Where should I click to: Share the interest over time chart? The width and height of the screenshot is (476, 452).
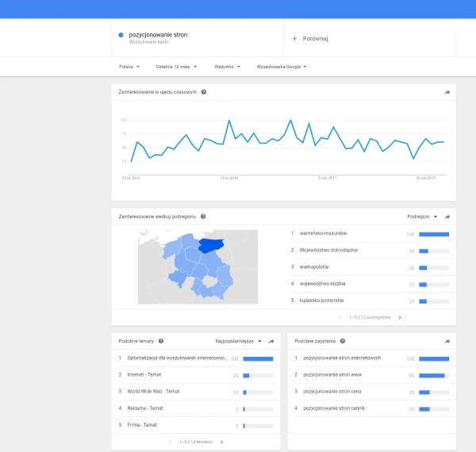(x=447, y=92)
